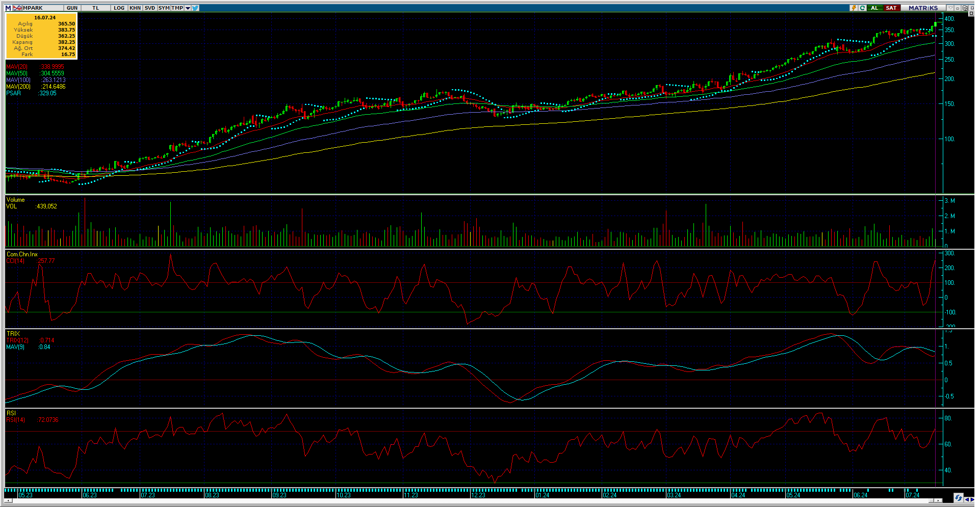Click the green AL buy button
The image size is (980, 507).
coord(875,8)
